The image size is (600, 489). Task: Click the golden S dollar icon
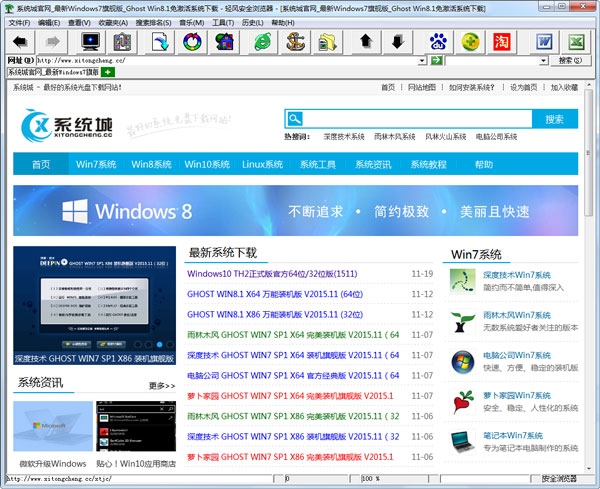click(x=295, y=41)
